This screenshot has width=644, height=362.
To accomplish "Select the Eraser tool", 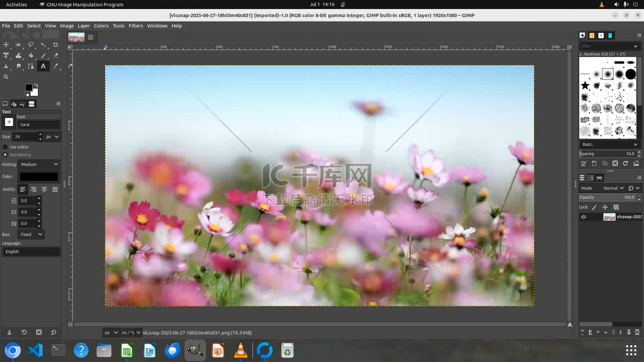I will click(56, 55).
